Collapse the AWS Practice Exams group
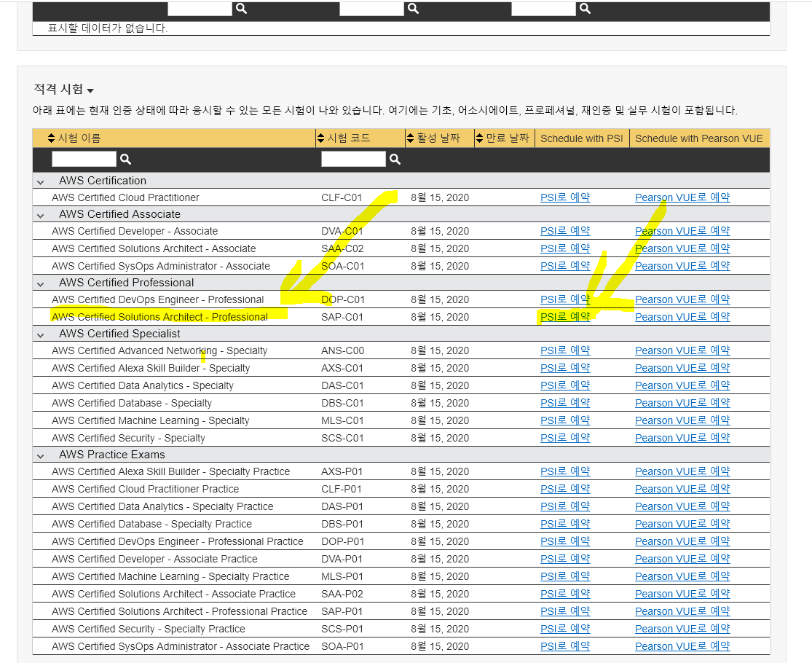The height and width of the screenshot is (663, 812). click(x=40, y=456)
